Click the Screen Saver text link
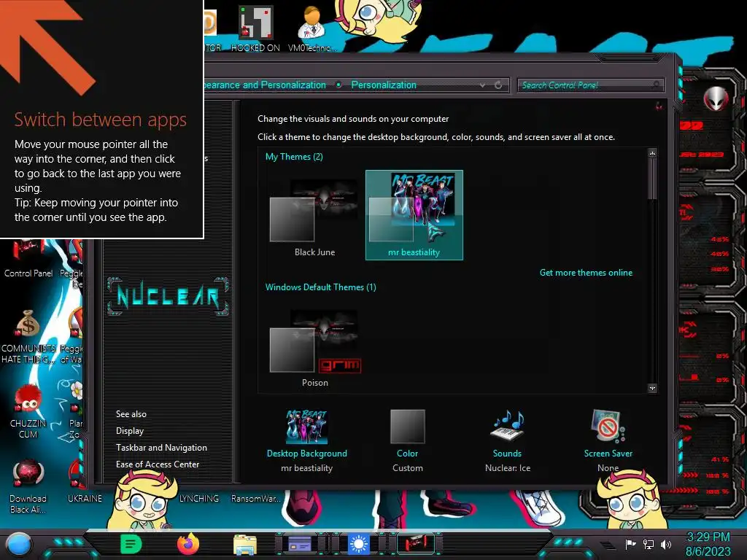 (x=608, y=454)
